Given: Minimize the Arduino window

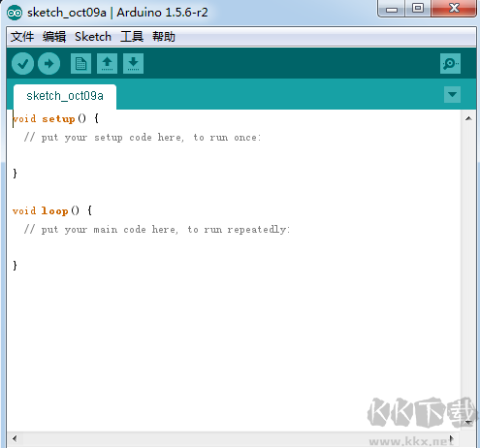Looking at the screenshot, I should coord(392,9).
